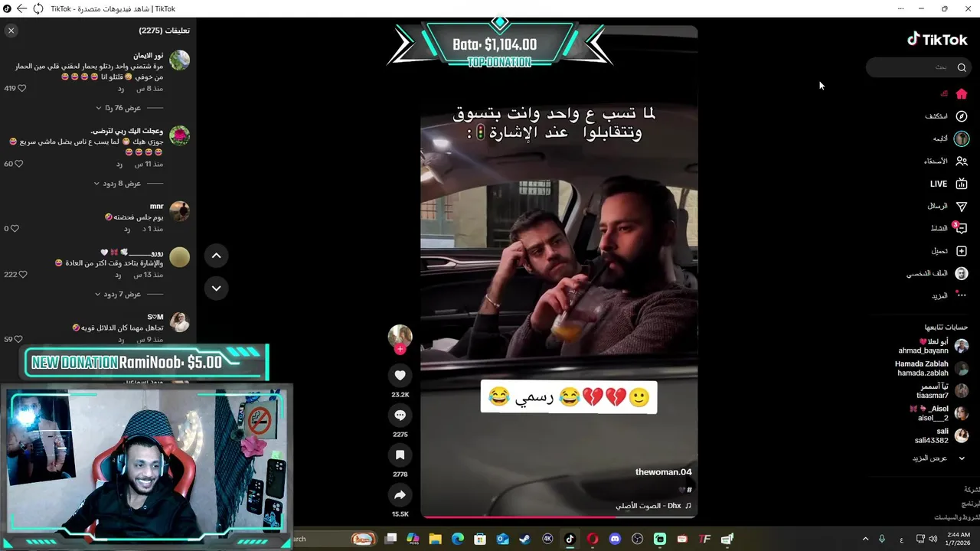The height and width of the screenshot is (551, 980).
Task: Open Messages paper-plane icon
Action: point(962,206)
